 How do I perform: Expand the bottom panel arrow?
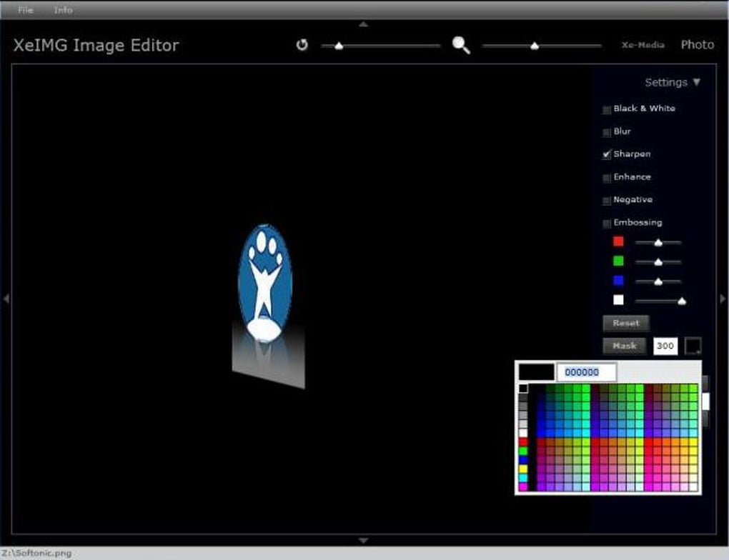(364, 541)
